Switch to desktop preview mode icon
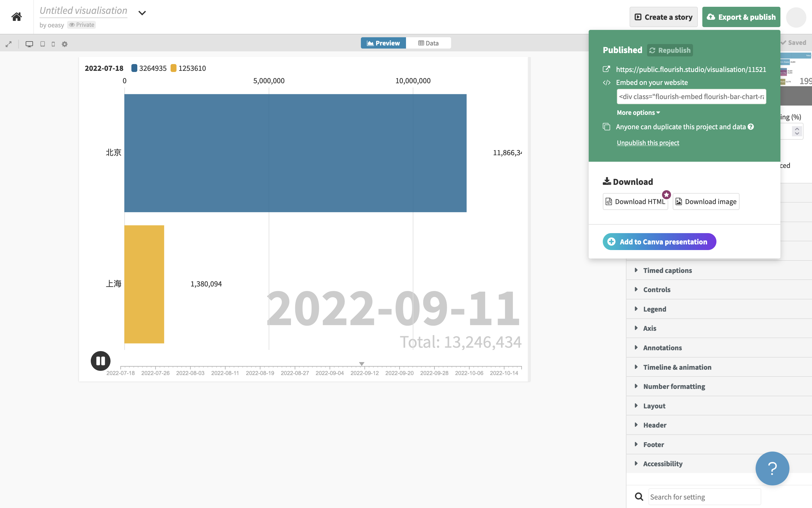 (x=30, y=44)
